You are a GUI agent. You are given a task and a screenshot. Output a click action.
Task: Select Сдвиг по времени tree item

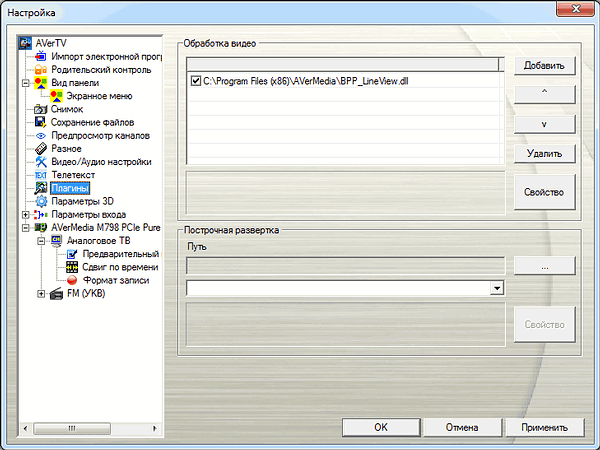(120, 267)
